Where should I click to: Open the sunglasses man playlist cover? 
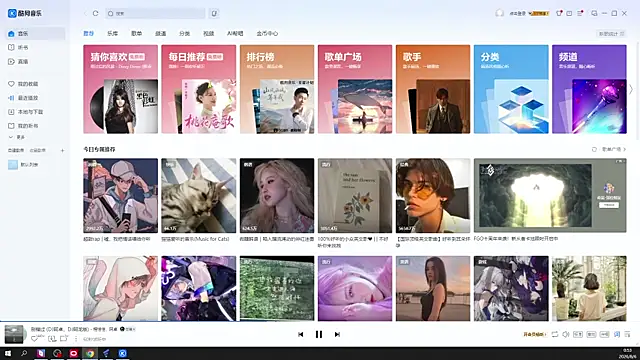click(433, 196)
